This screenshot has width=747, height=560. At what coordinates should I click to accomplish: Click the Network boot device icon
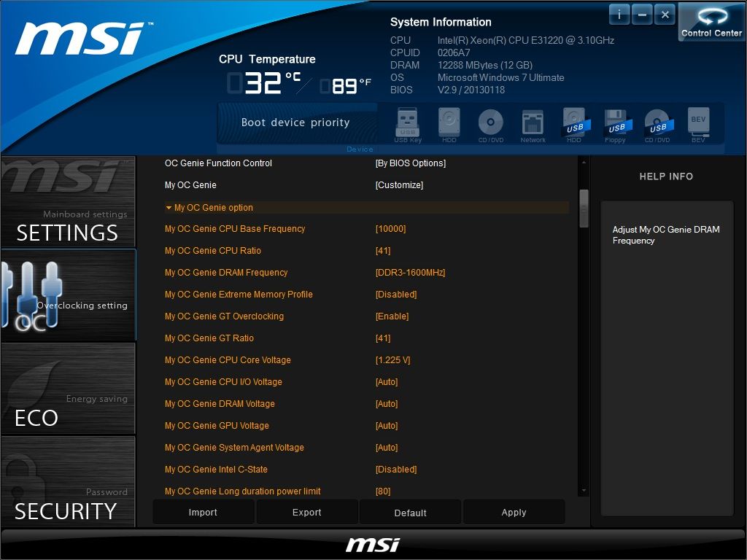pos(533,125)
